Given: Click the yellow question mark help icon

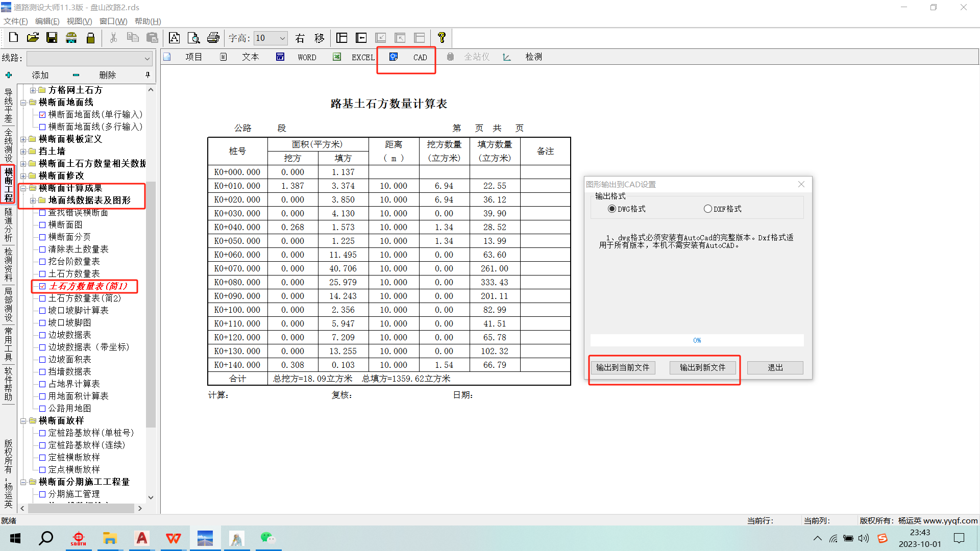Looking at the screenshot, I should coord(442,38).
